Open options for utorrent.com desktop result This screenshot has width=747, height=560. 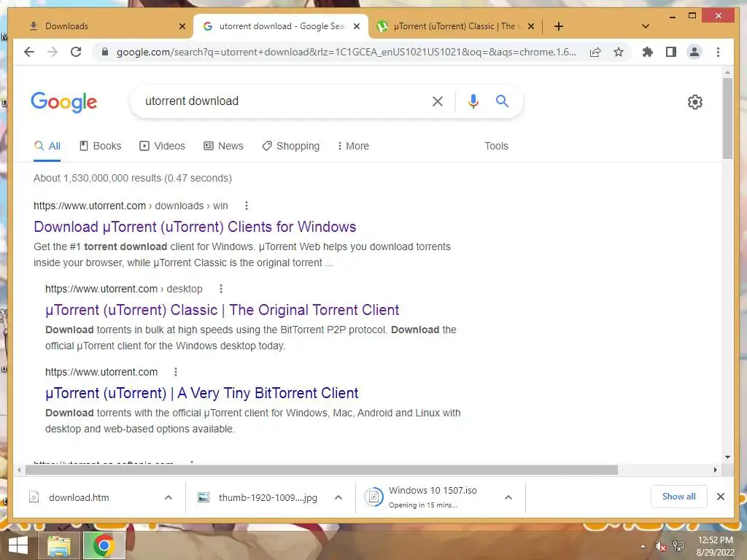[x=220, y=289]
